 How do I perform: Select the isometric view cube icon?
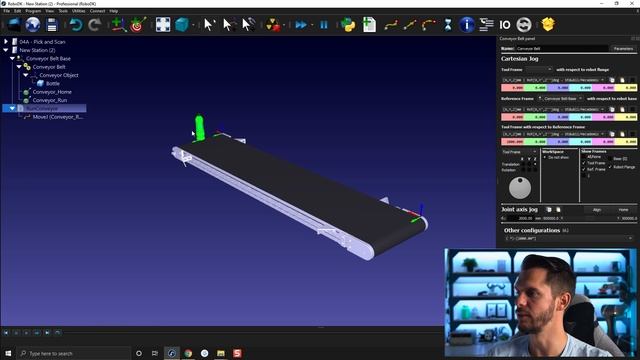(x=182, y=25)
